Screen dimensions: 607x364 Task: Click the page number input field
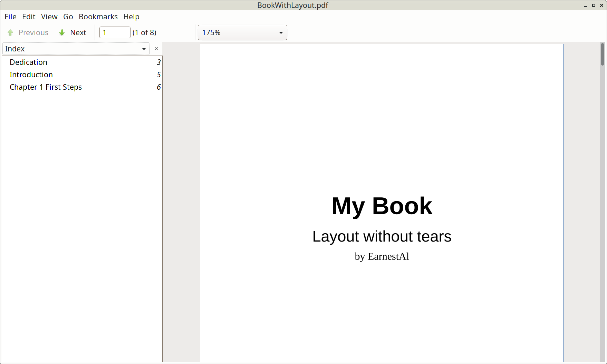115,32
